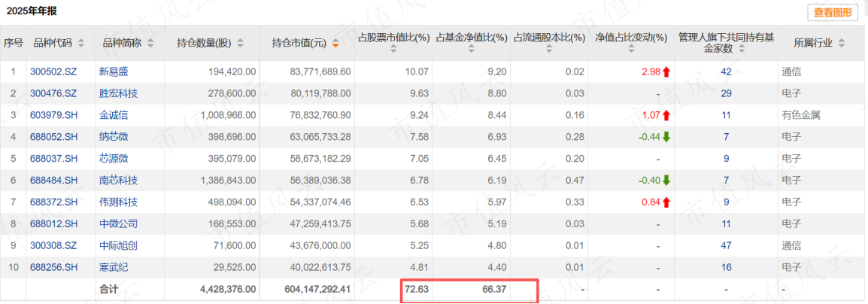Click fund count 11 for 金诚信
The width and height of the screenshot is (868, 304).
[x=726, y=115]
